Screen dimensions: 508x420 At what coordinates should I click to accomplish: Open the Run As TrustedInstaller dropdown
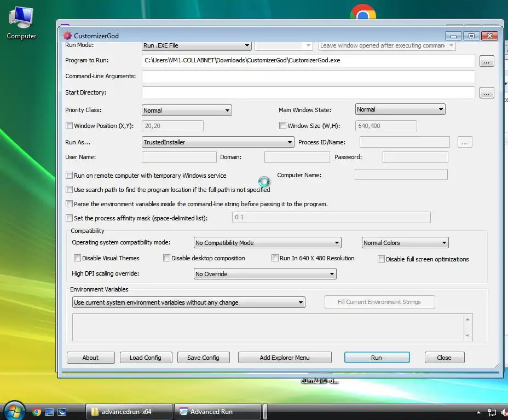pyautogui.click(x=218, y=142)
